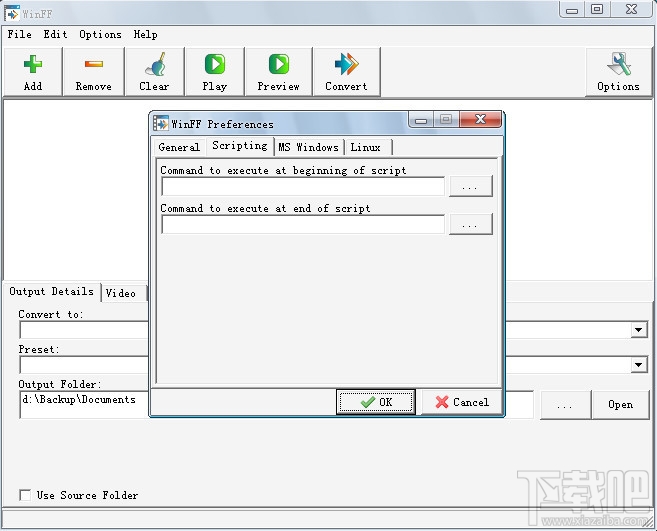The image size is (657, 531).
Task: Browse for output folder with ellipsis button
Action: point(565,404)
